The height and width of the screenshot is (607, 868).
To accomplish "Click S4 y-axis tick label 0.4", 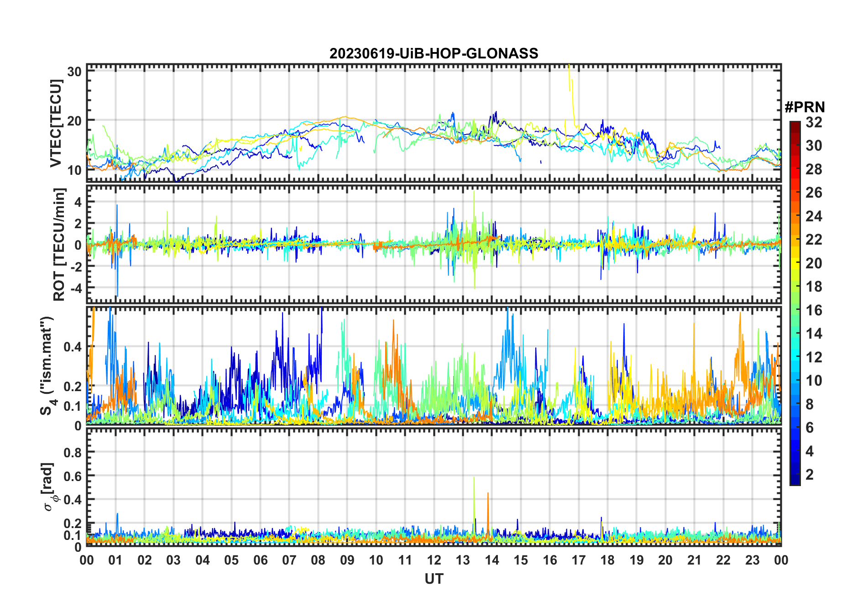I will click(x=73, y=347).
